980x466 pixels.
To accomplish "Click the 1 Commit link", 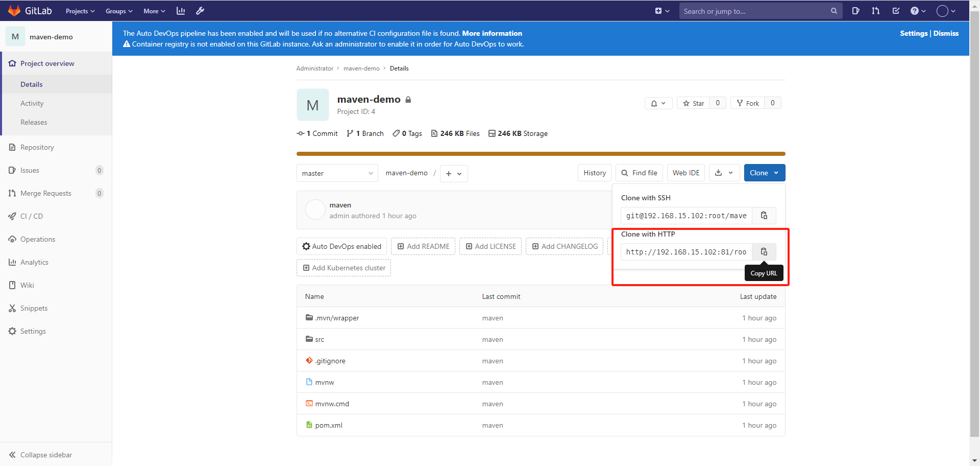I will click(x=317, y=133).
